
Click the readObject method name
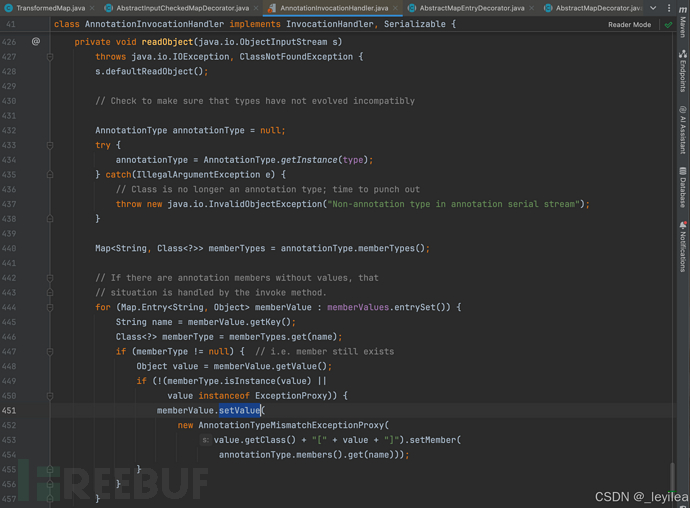tap(167, 42)
